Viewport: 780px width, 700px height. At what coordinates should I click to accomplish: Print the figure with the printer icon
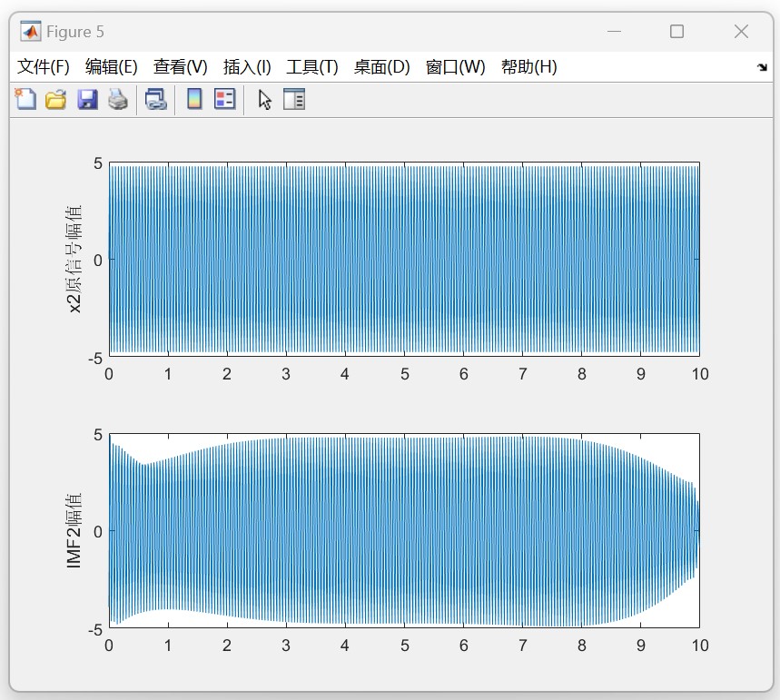pyautogui.click(x=118, y=99)
